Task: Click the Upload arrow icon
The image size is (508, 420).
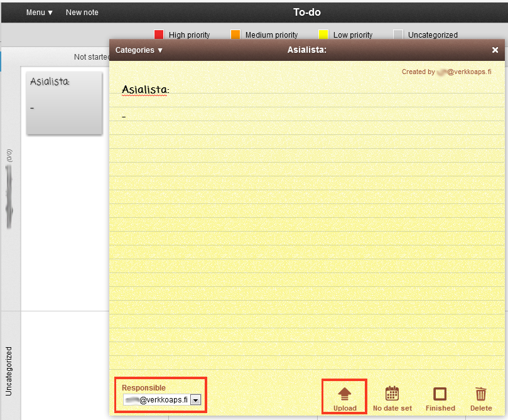Action: point(345,394)
